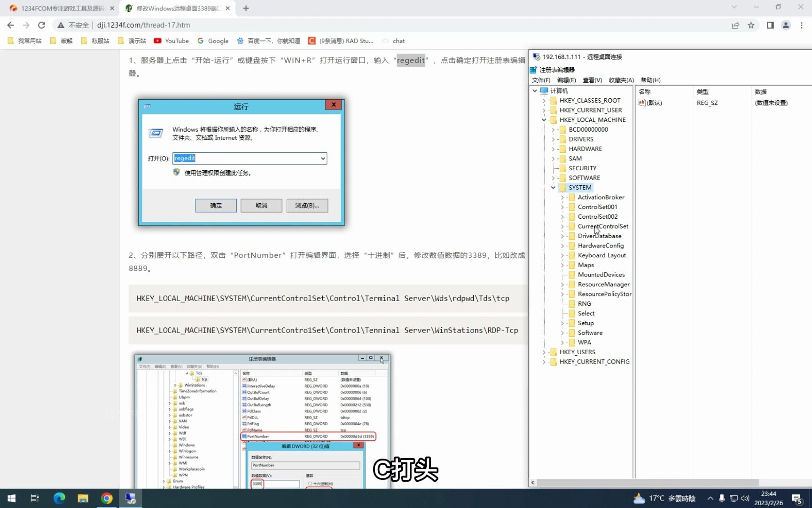
Task: Open the volume control in the tray
Action: point(745,498)
